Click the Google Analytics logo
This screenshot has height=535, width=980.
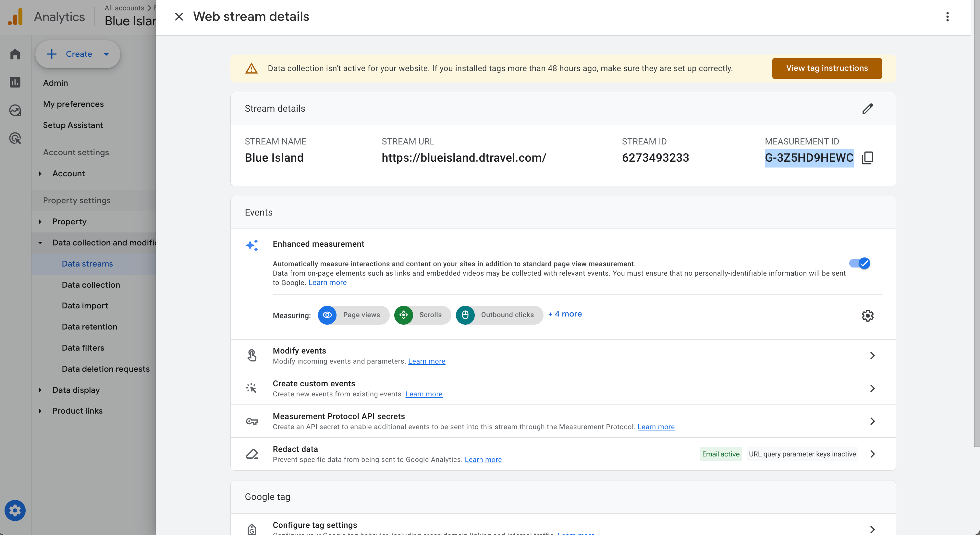tap(16, 17)
